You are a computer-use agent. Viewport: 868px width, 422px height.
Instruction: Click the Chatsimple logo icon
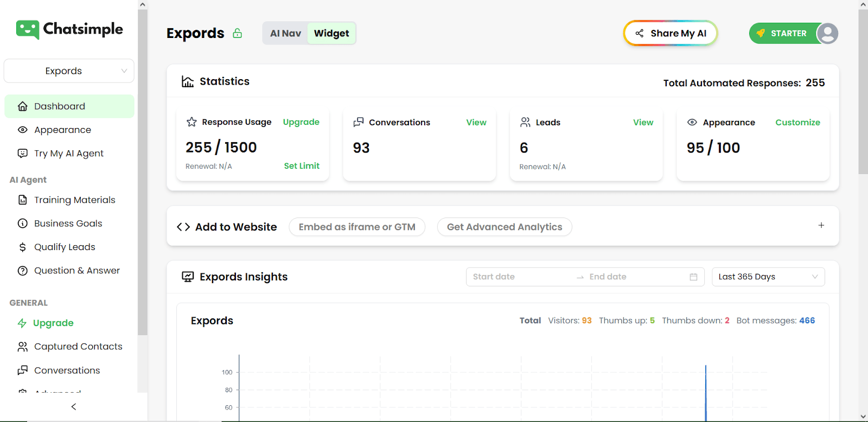point(28,30)
